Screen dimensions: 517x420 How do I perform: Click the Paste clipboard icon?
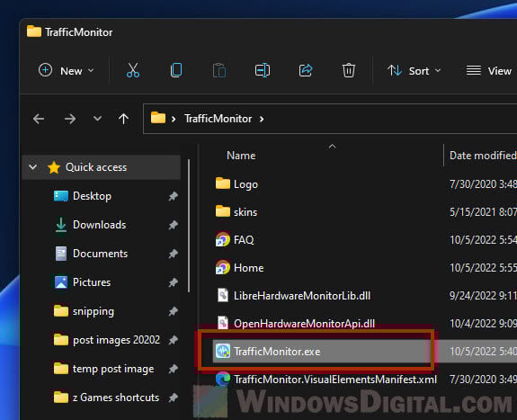(219, 70)
